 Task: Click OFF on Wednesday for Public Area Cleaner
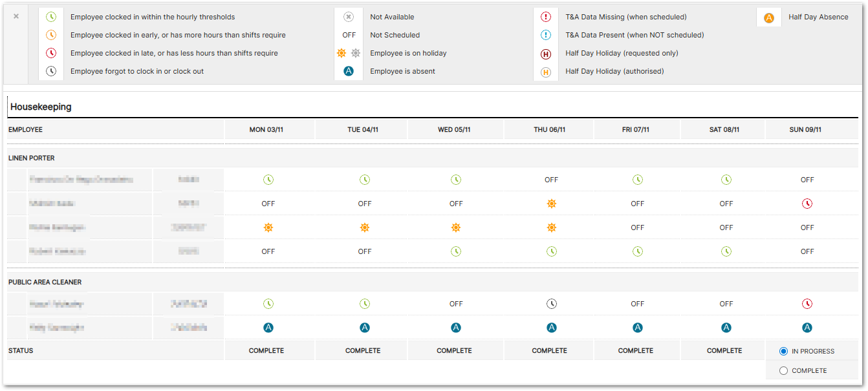pos(456,304)
